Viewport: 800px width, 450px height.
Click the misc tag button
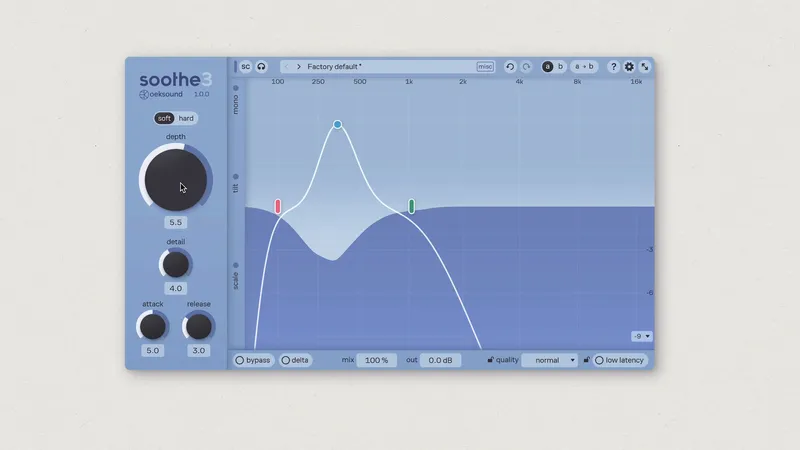point(485,67)
